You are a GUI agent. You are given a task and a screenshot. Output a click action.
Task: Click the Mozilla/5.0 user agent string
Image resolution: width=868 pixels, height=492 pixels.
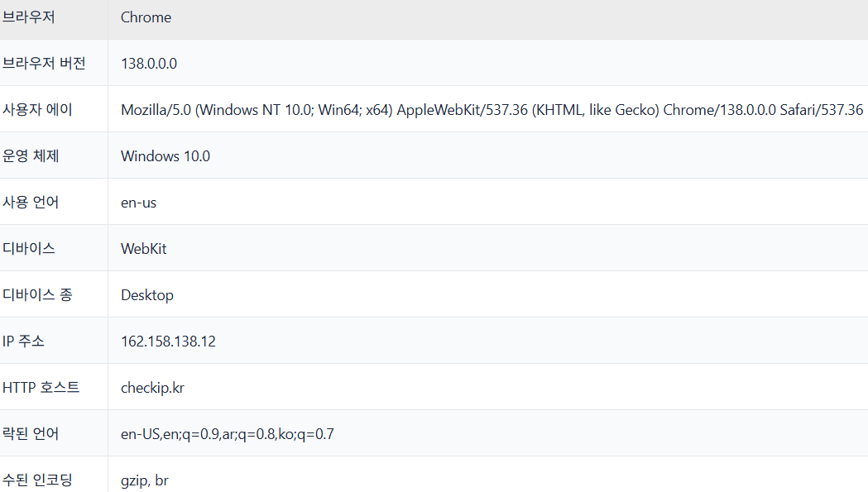point(492,110)
